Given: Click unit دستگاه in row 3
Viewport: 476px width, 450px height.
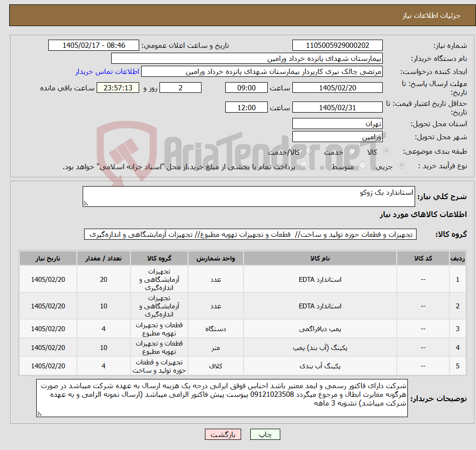Looking at the screenshot, I should click(216, 329).
